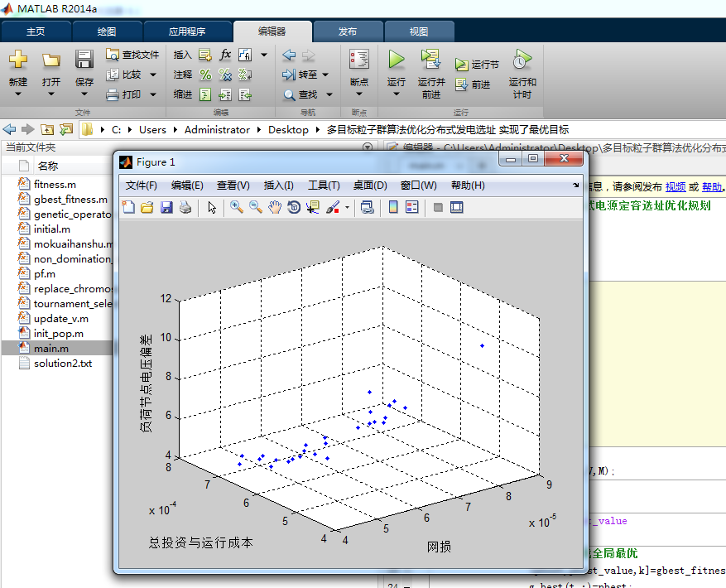Click Run and Time (运行和计时)

[x=522, y=74]
